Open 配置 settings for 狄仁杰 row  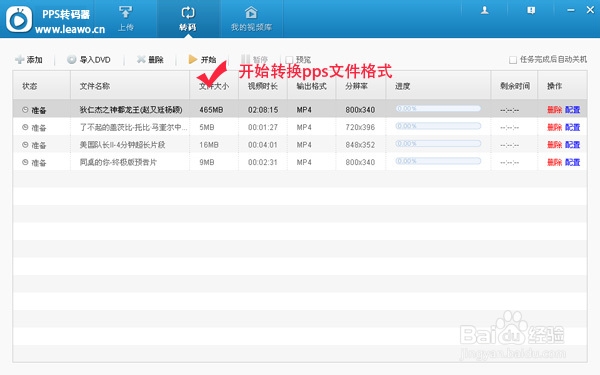click(572, 110)
